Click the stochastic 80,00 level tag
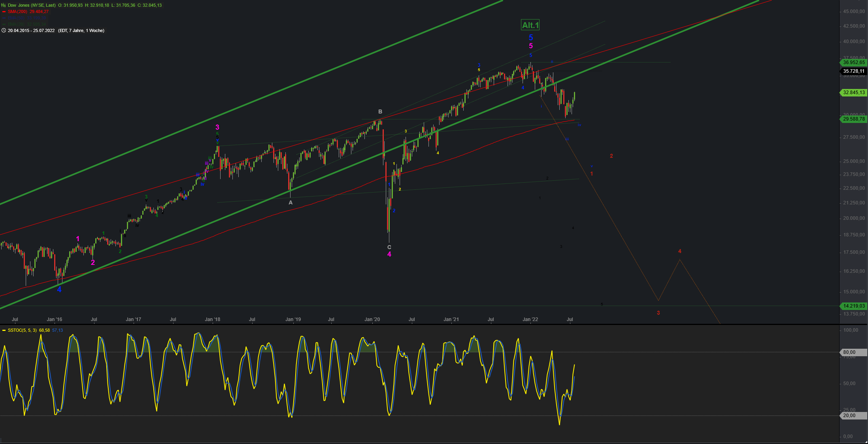Viewport: 868px width, 444px height. click(849, 352)
